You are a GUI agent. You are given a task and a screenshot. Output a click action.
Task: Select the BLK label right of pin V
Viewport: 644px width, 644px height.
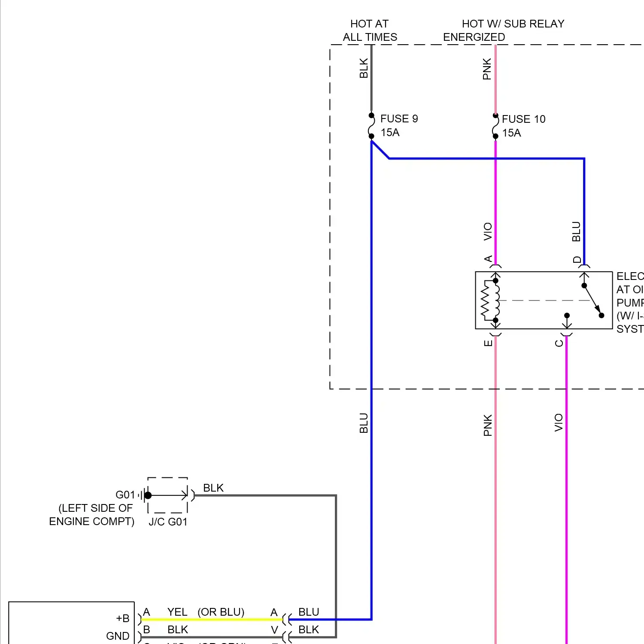309,629
